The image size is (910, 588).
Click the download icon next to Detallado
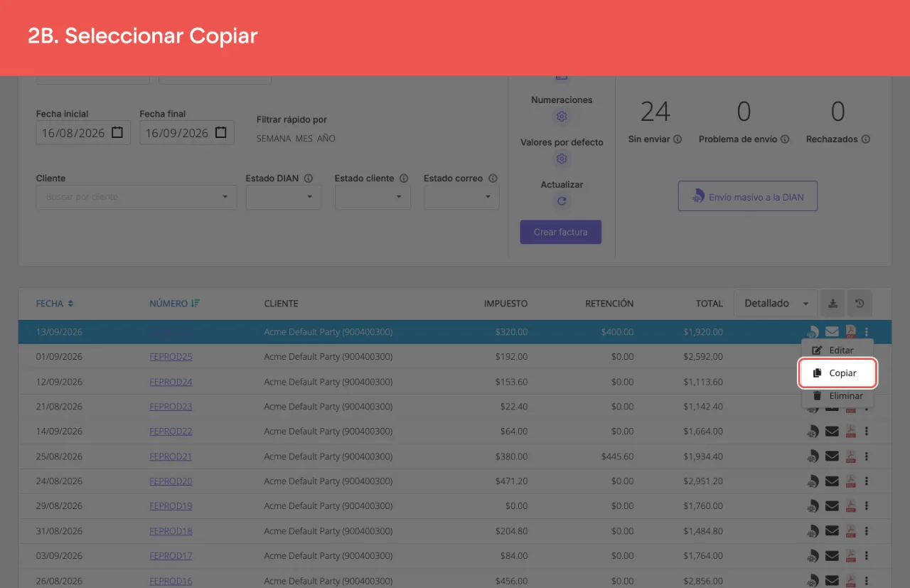click(833, 304)
